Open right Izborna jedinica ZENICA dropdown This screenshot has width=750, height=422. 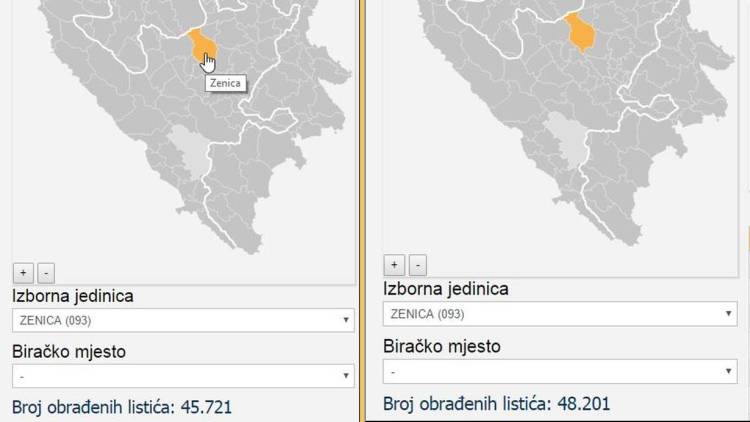(x=560, y=314)
